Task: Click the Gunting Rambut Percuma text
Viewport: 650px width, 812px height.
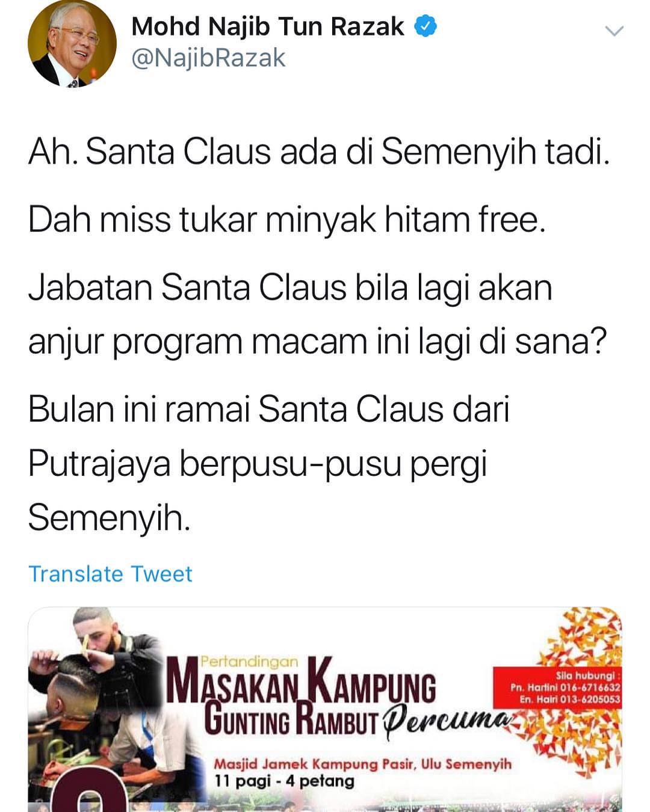Action: tap(356, 720)
